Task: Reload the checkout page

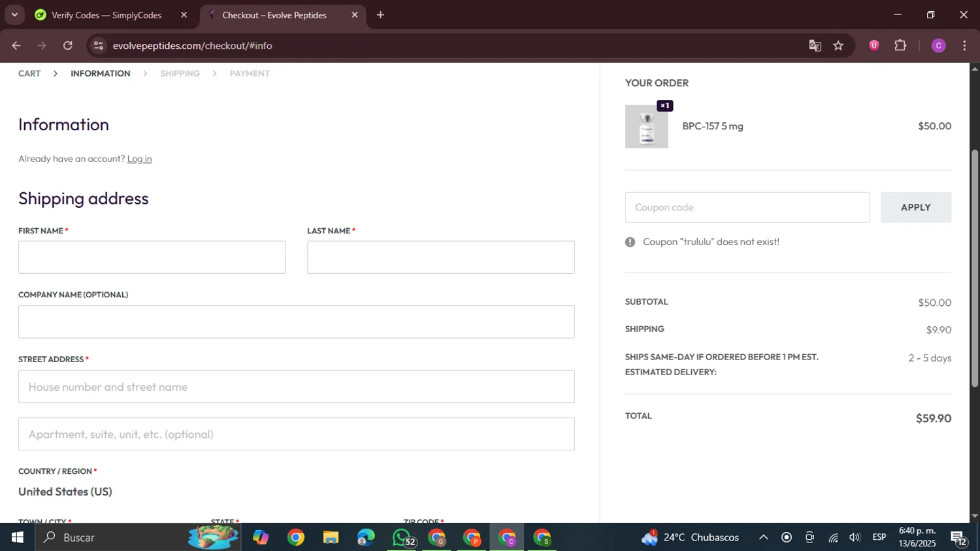Action: click(68, 46)
